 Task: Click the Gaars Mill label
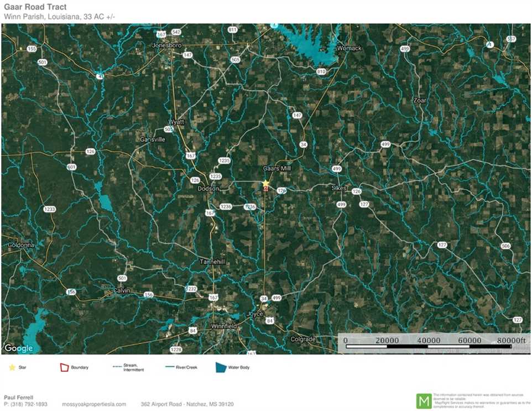(x=277, y=168)
